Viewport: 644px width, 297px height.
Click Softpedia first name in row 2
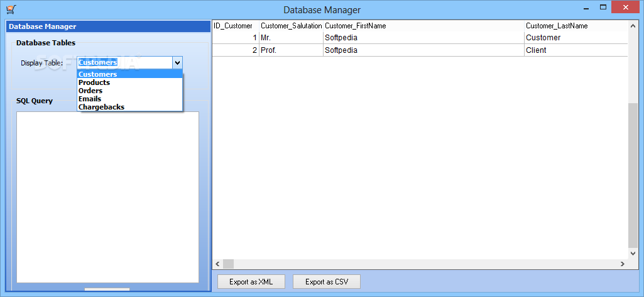(x=424, y=50)
